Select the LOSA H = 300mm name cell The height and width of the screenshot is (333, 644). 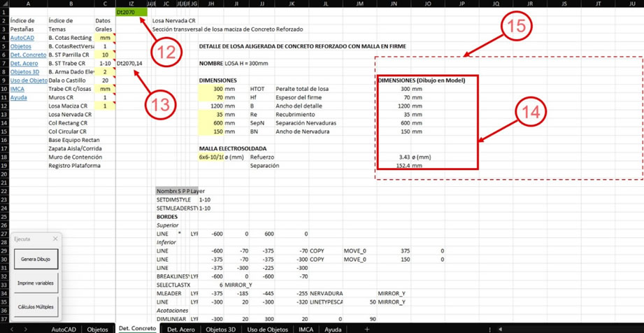coord(246,64)
